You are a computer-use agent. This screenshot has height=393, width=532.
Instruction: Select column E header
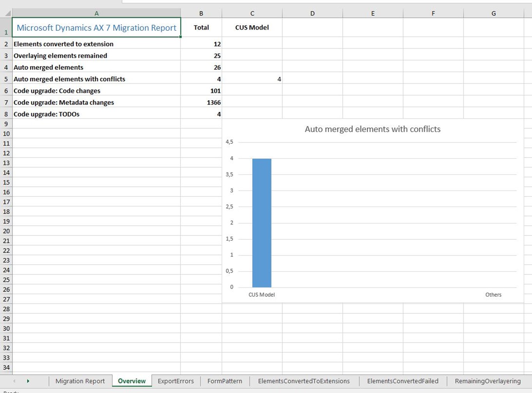(373, 13)
